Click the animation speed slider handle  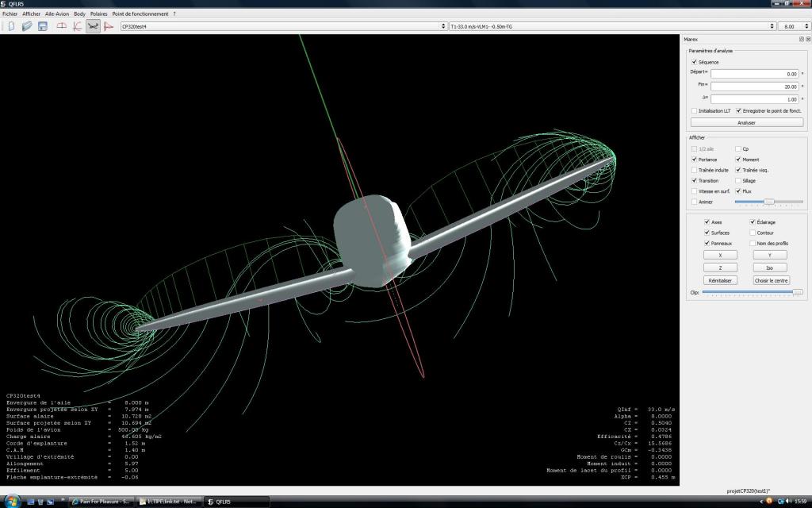(x=769, y=202)
